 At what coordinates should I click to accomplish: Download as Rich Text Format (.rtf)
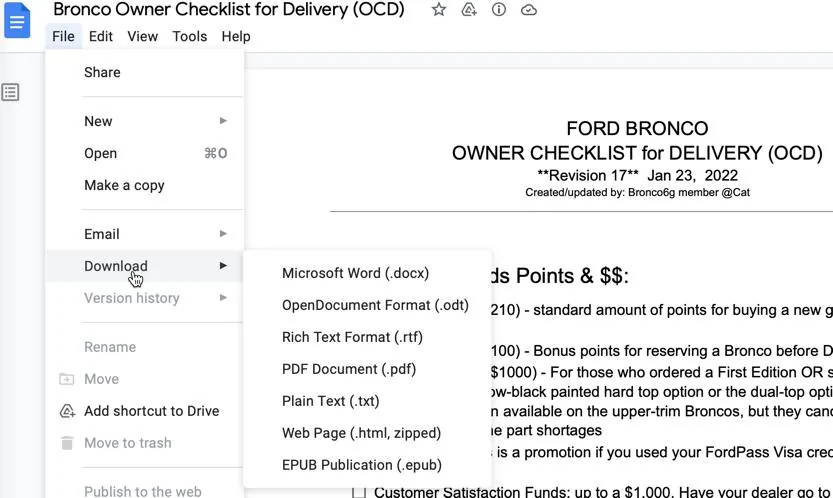367,337
